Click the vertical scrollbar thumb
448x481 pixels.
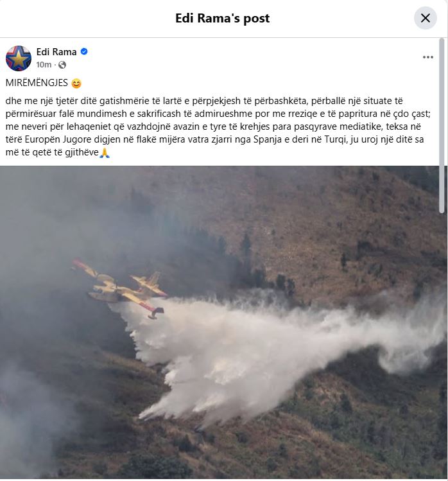click(442, 125)
